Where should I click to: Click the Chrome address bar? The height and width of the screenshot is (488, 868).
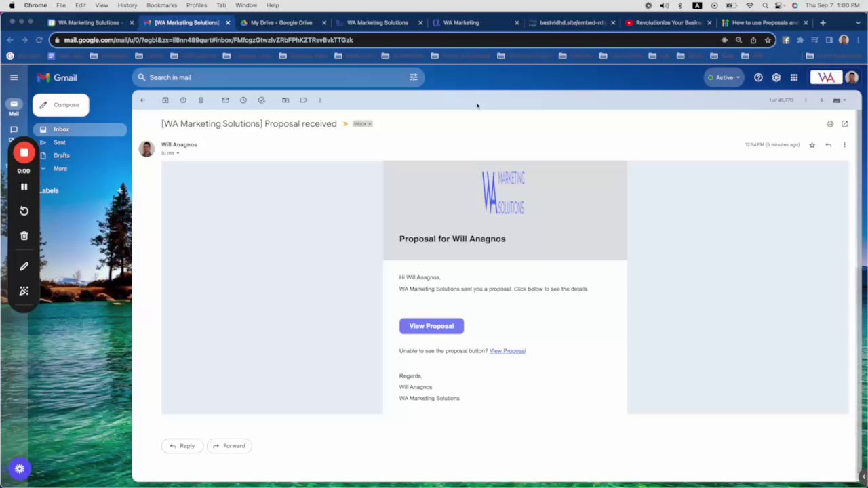click(x=387, y=40)
